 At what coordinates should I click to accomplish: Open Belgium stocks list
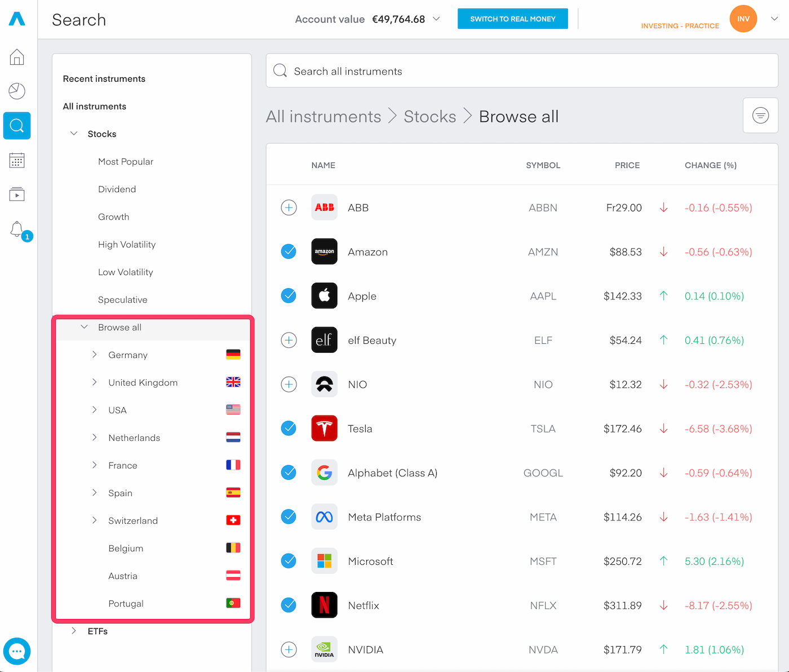(126, 548)
